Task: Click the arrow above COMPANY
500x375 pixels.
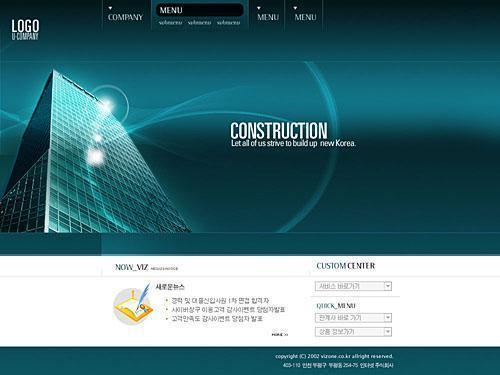Action: click(x=110, y=8)
